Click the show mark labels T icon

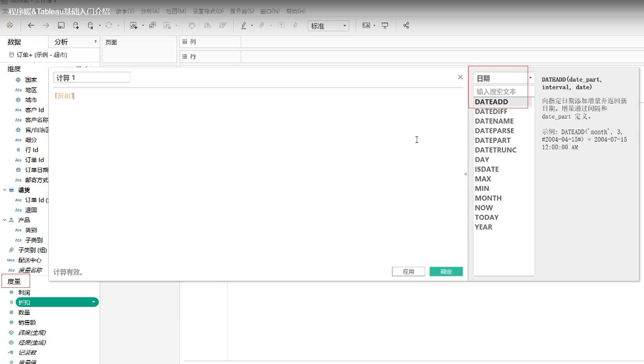281,25
